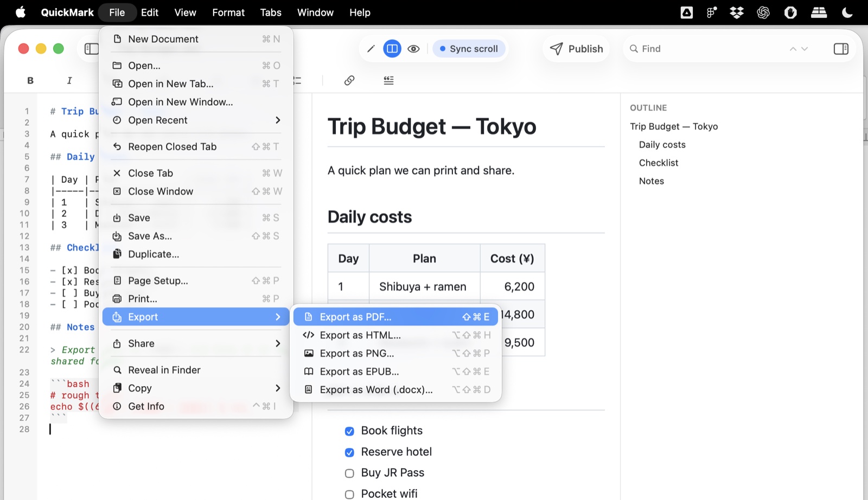Open the View menu
This screenshot has width=868, height=500.
[x=185, y=12]
